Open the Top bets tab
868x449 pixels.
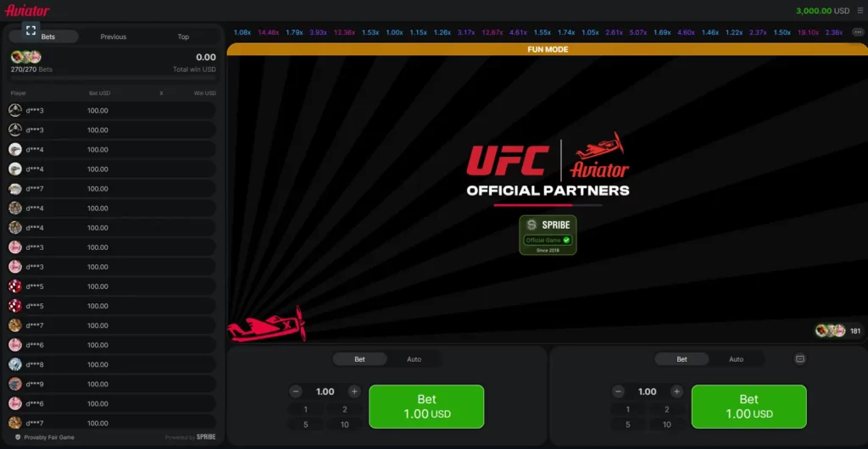click(183, 36)
